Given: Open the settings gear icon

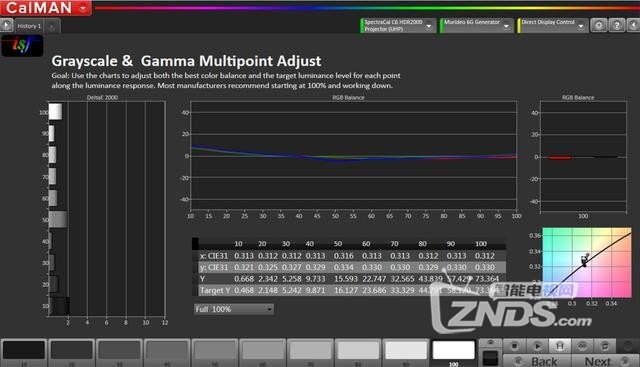Looking at the screenshot, I should pyautogui.click(x=598, y=25).
